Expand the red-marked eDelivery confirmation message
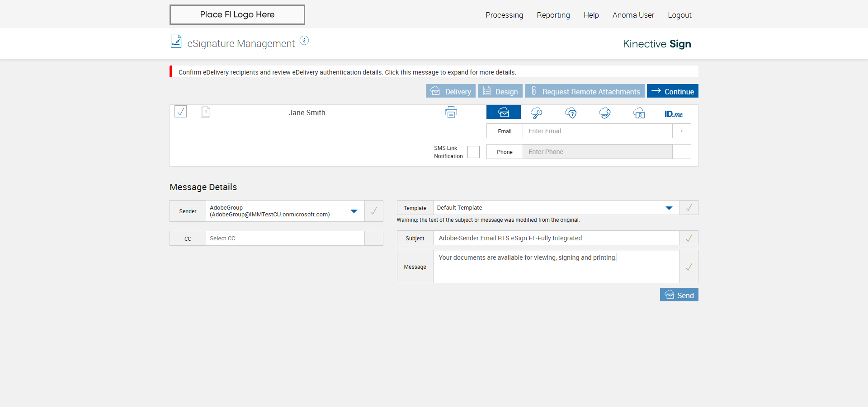 click(x=347, y=72)
